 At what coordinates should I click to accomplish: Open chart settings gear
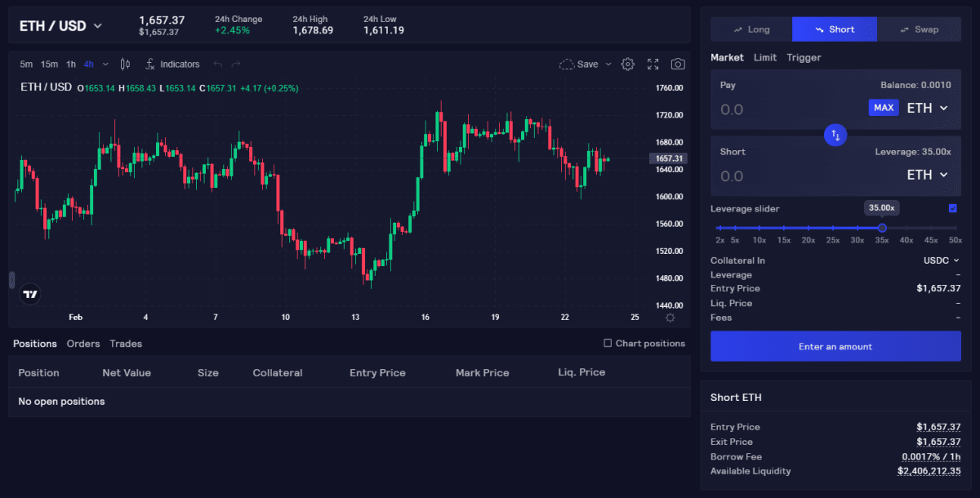627,64
